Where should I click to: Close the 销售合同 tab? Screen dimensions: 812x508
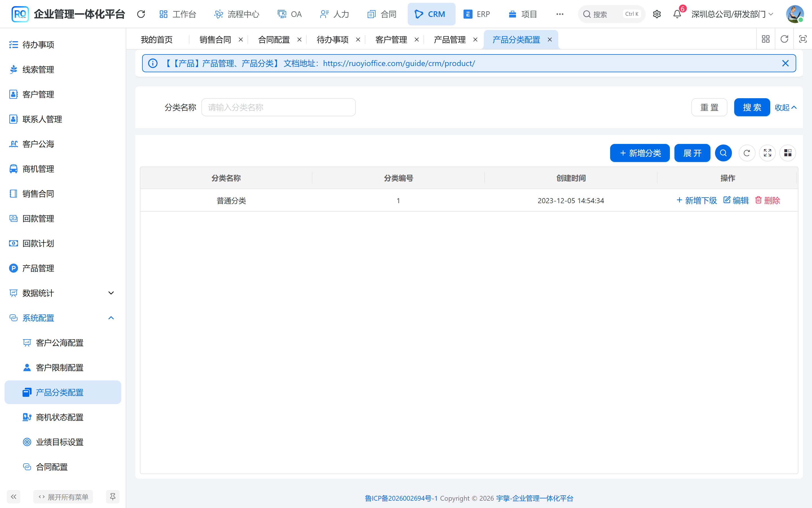pyautogui.click(x=240, y=40)
